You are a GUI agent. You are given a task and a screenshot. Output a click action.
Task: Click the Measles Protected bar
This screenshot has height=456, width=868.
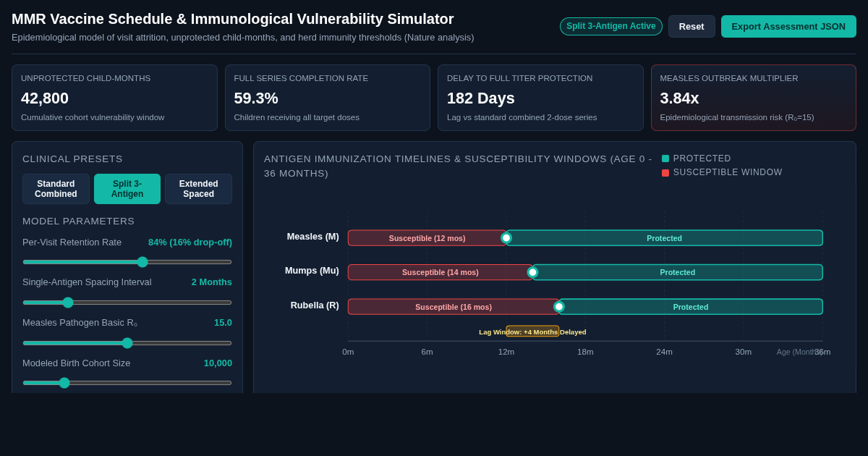click(664, 238)
